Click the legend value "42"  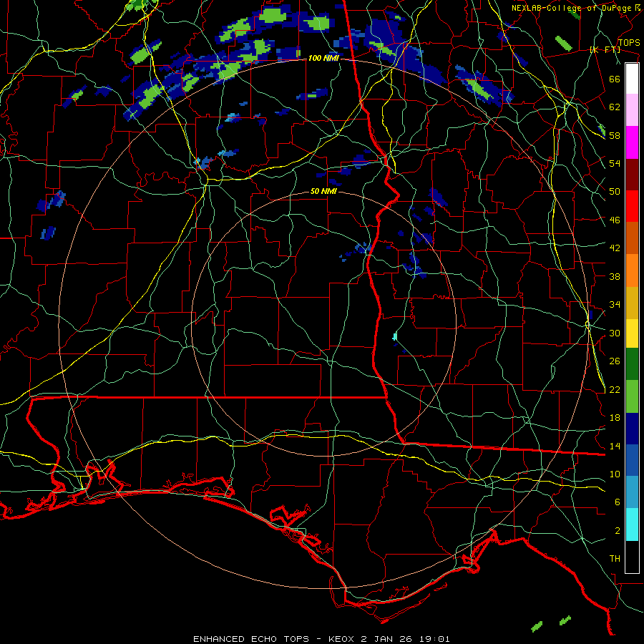615,248
